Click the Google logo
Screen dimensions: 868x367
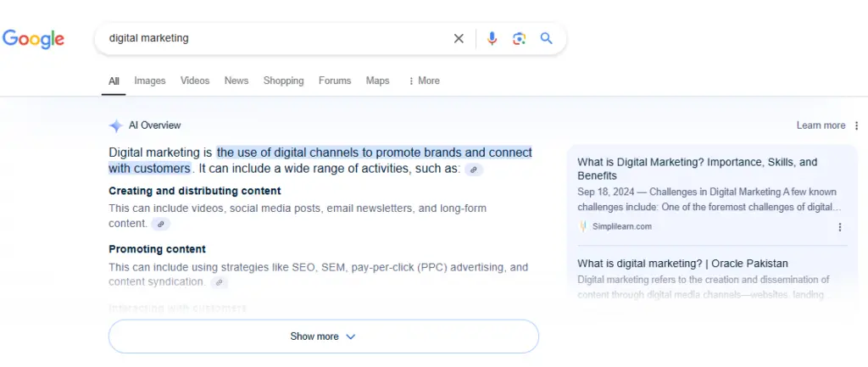[34, 39]
